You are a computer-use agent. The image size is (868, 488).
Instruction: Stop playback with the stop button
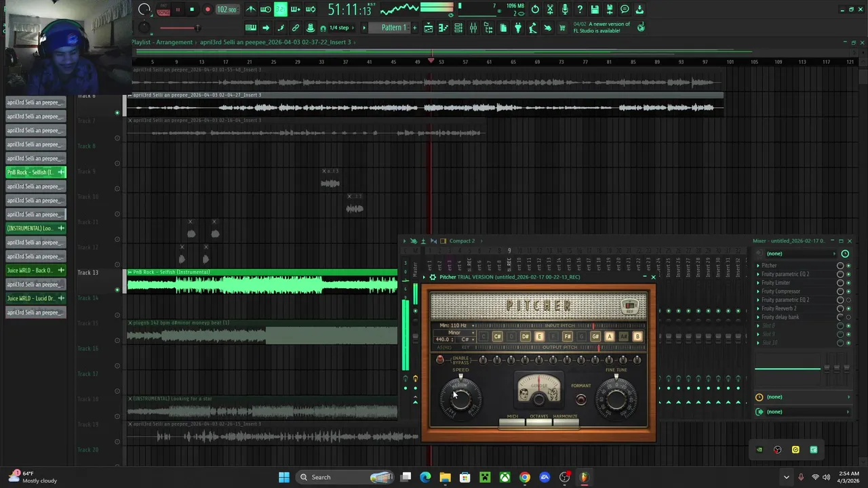coord(192,9)
